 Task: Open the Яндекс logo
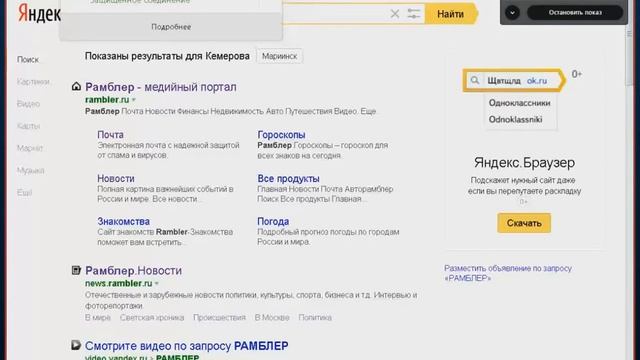[x=39, y=14]
